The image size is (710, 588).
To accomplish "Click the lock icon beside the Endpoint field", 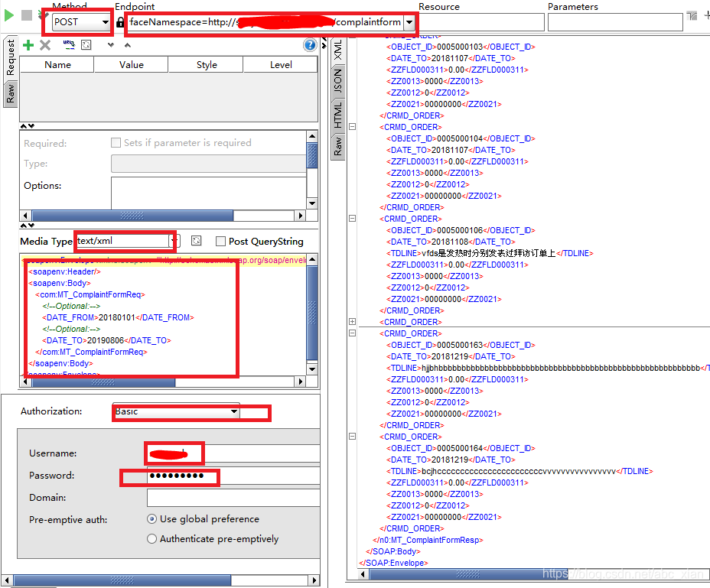I will tap(122, 22).
